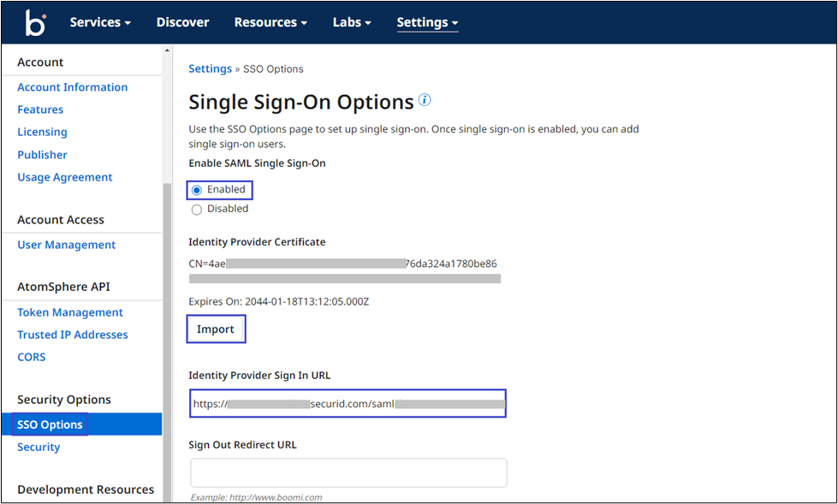The width and height of the screenshot is (838, 504).
Task: Open Trusted IP Addresses settings
Action: point(73,335)
